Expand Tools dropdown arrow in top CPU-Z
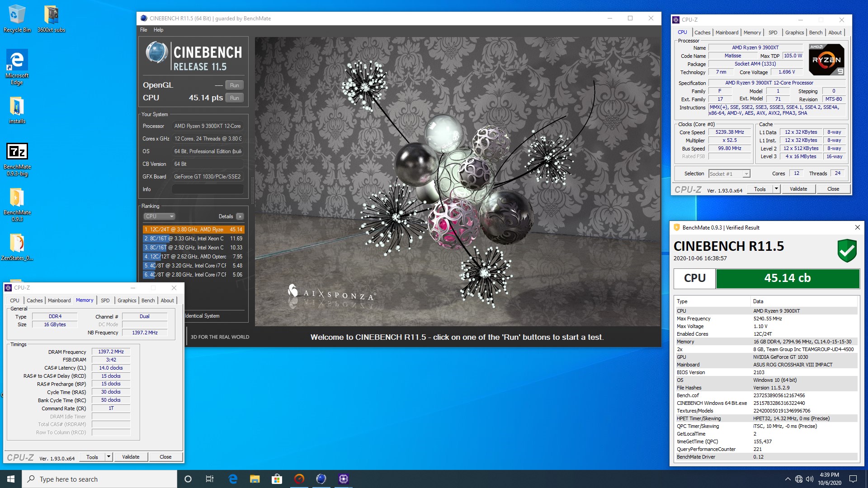This screenshot has width=868, height=488. click(x=776, y=189)
